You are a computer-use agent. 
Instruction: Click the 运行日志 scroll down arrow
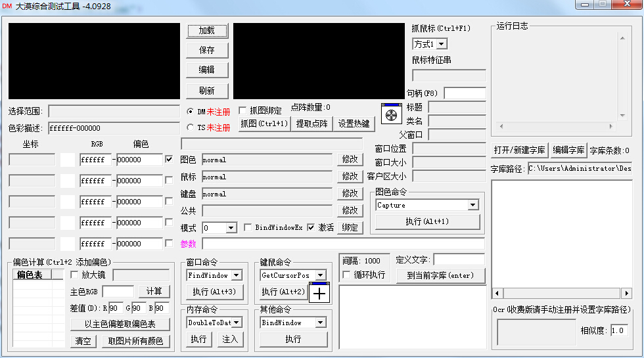pos(623,116)
